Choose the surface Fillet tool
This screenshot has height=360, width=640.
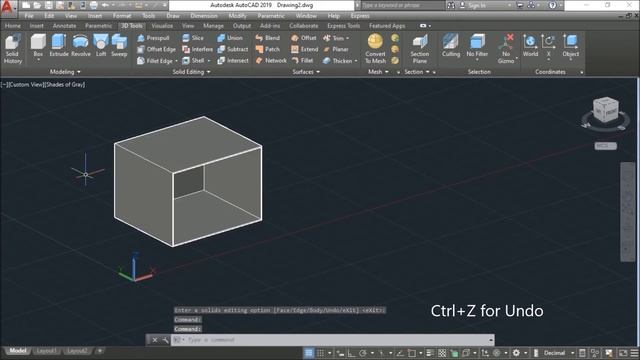[x=302, y=61]
